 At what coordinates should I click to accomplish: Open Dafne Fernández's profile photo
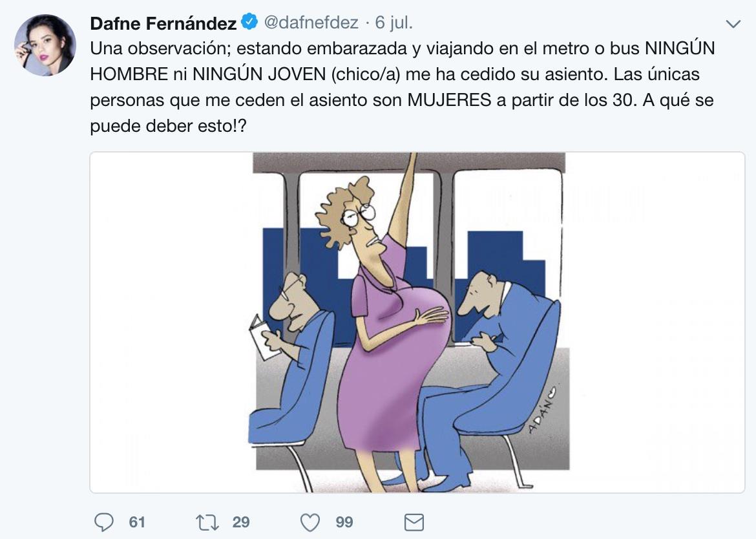[45, 45]
